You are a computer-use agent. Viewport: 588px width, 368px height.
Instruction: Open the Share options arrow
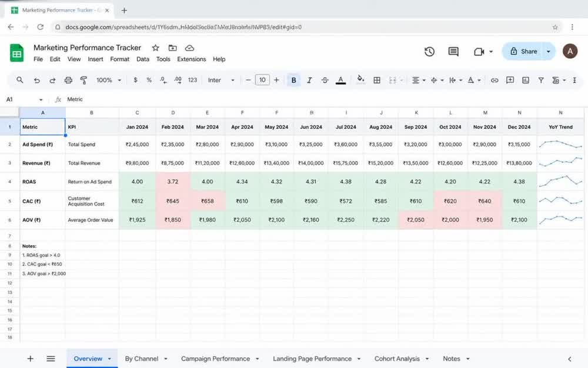548,52
